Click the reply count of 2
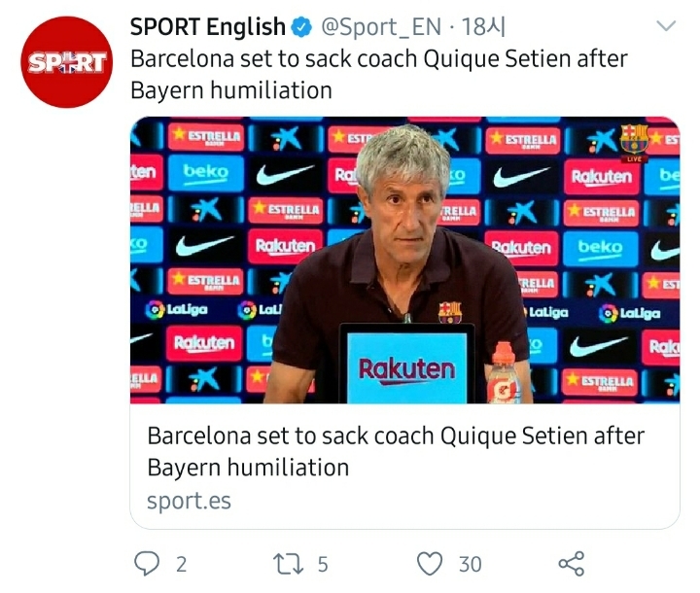Viewport: 700px width, 593px height. point(181,563)
